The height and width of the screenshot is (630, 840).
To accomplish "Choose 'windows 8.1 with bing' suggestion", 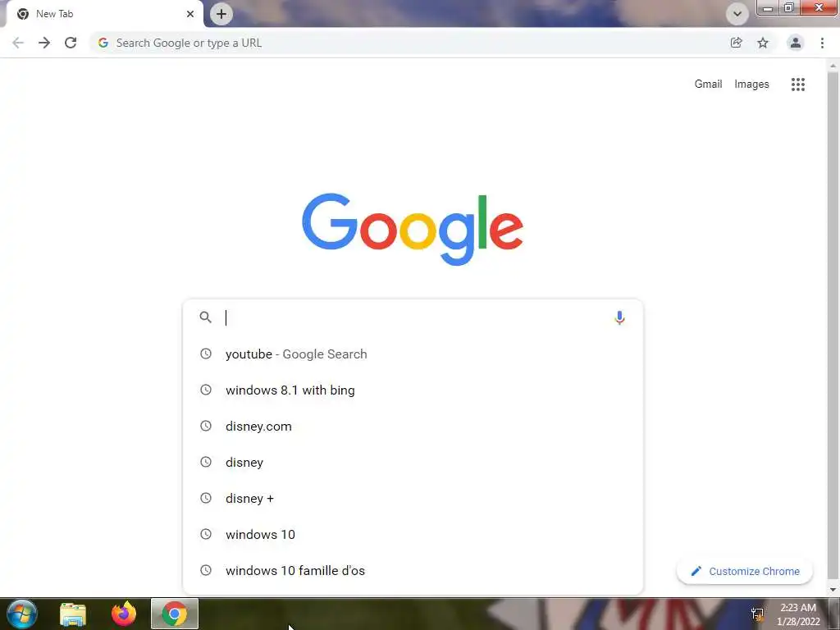I will point(413,390).
